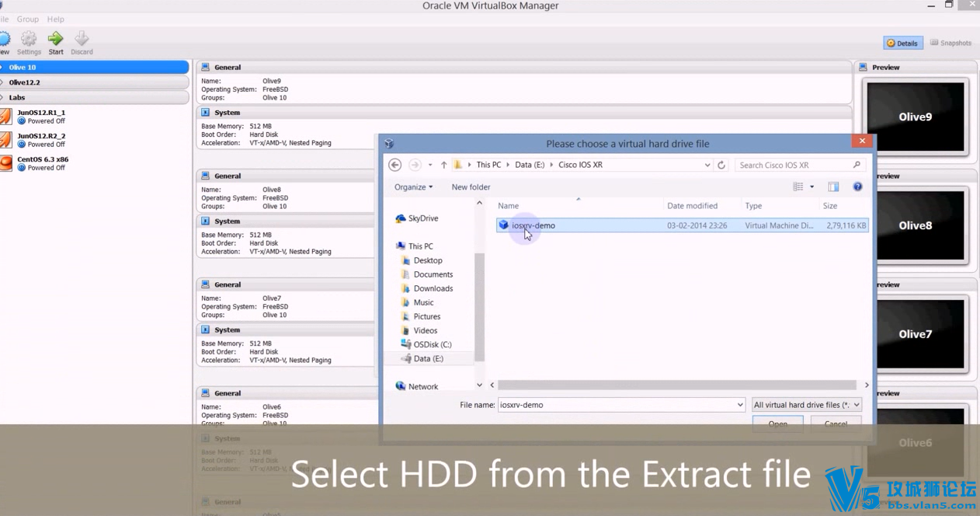The width and height of the screenshot is (980, 516).
Task: Click Olive8 General section icon
Action: [x=205, y=176]
